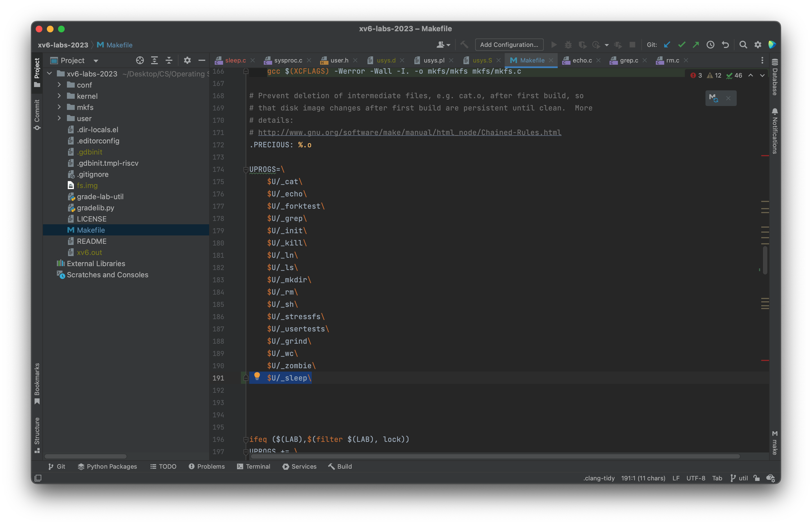
Task: Push commits using the green Git arrow
Action: (696, 45)
